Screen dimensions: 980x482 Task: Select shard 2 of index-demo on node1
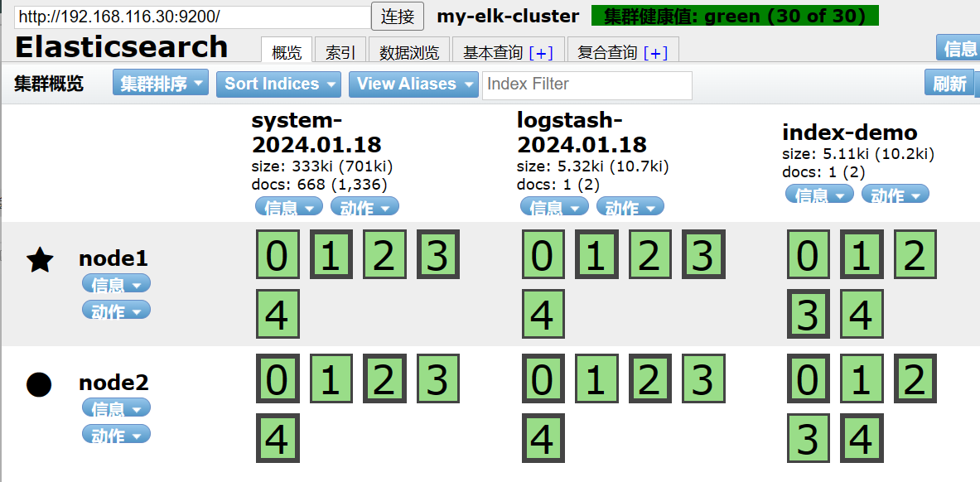[x=915, y=254]
